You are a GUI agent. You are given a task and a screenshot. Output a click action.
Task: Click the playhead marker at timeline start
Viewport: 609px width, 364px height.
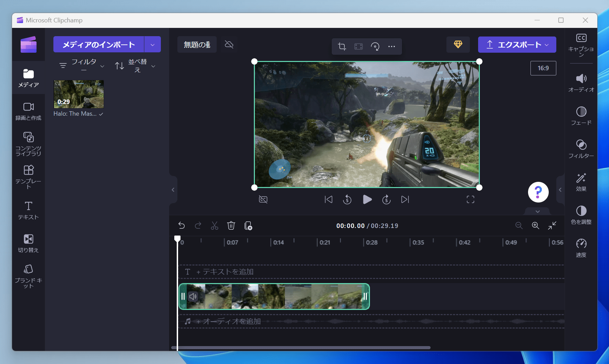point(177,239)
